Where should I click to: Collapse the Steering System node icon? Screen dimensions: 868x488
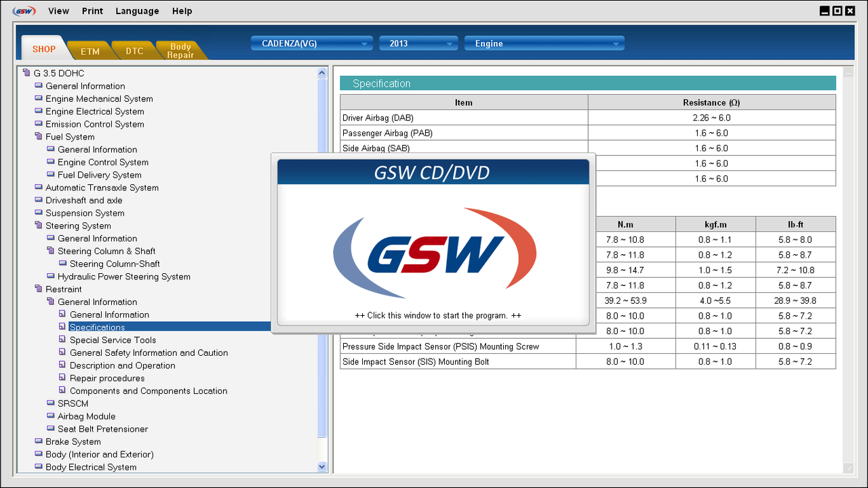tap(39, 226)
